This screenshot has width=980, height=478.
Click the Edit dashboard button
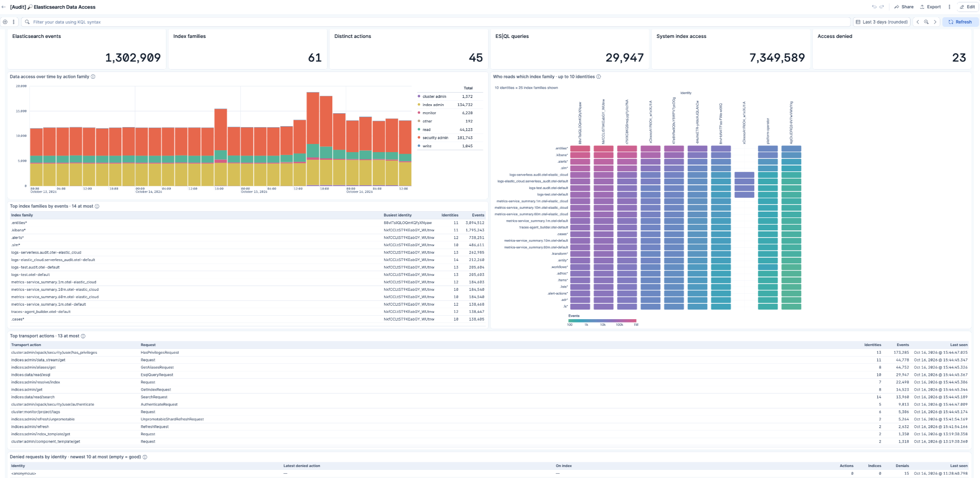(x=968, y=7)
